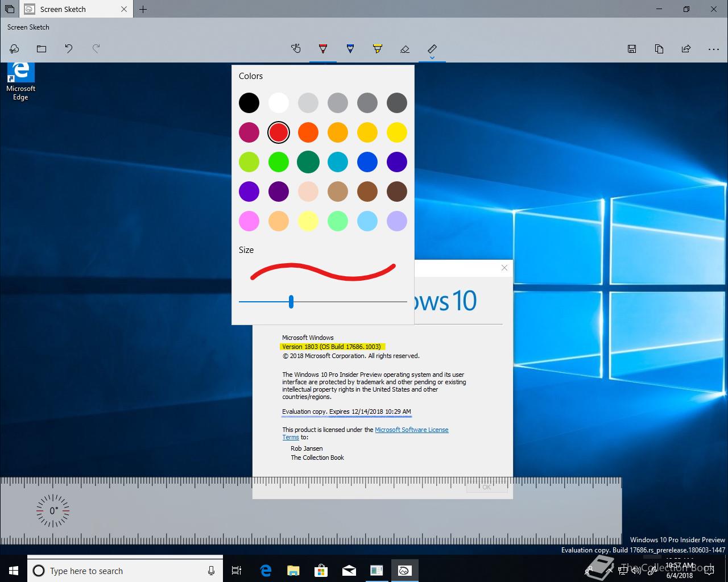Click the ruler angle compass showing 0°
Screen dimensions: 728x582
(53, 510)
